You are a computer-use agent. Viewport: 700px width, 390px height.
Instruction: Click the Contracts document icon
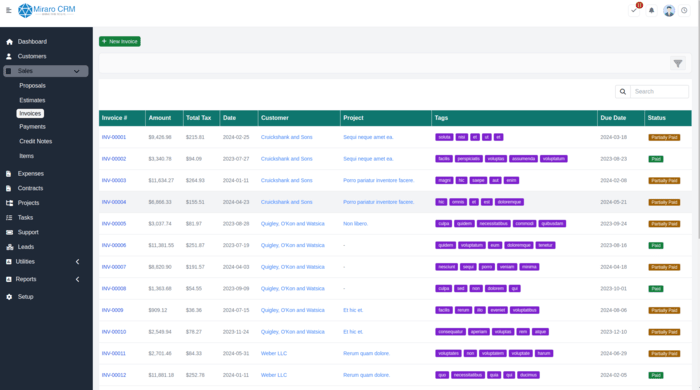(x=9, y=188)
